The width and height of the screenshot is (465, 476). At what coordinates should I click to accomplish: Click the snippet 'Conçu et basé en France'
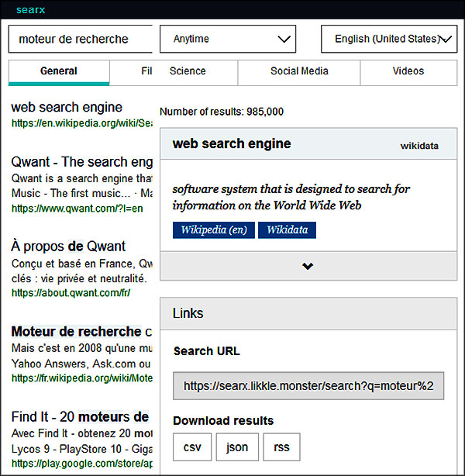tap(82, 271)
